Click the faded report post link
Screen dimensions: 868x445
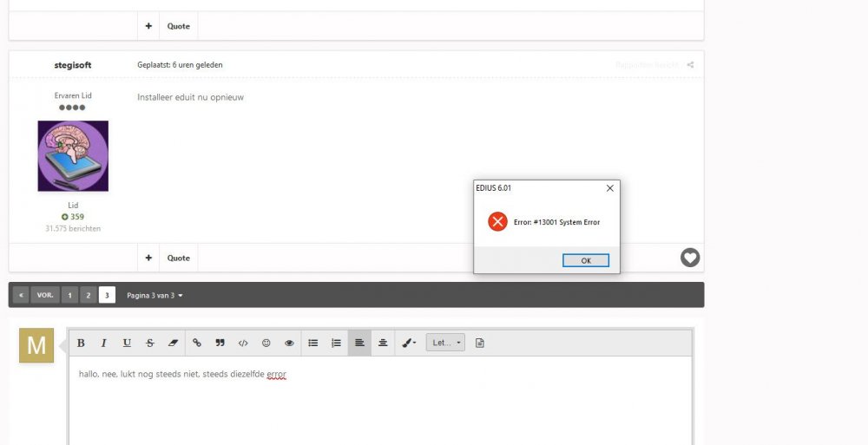pos(647,65)
